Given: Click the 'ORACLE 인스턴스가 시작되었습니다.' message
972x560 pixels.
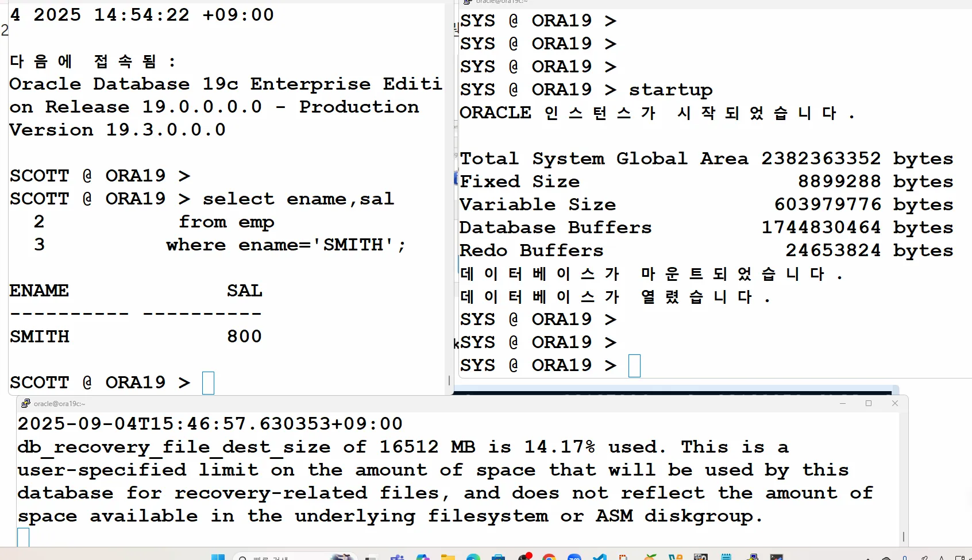Looking at the screenshot, I should click(657, 113).
